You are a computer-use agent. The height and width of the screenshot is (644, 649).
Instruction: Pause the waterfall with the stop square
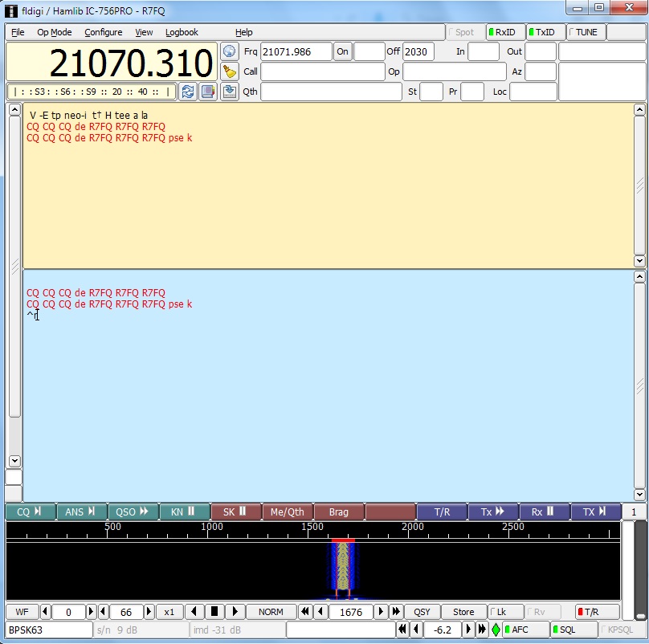(214, 612)
